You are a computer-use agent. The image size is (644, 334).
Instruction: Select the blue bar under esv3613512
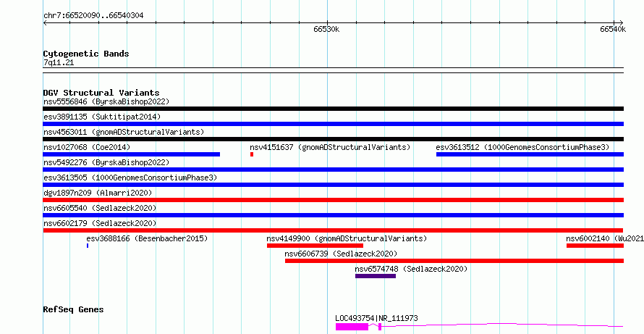tap(530, 154)
